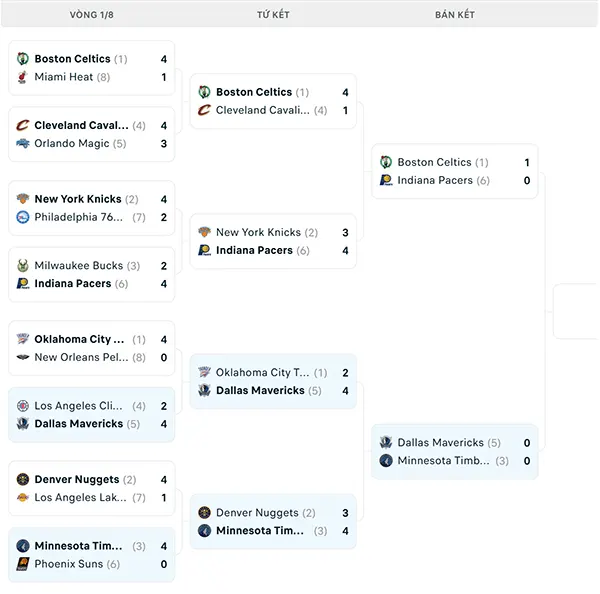Image resolution: width=600 pixels, height=594 pixels.
Task: Click the Timberwolves logo in the Bán Kết column
Action: pyautogui.click(x=386, y=460)
